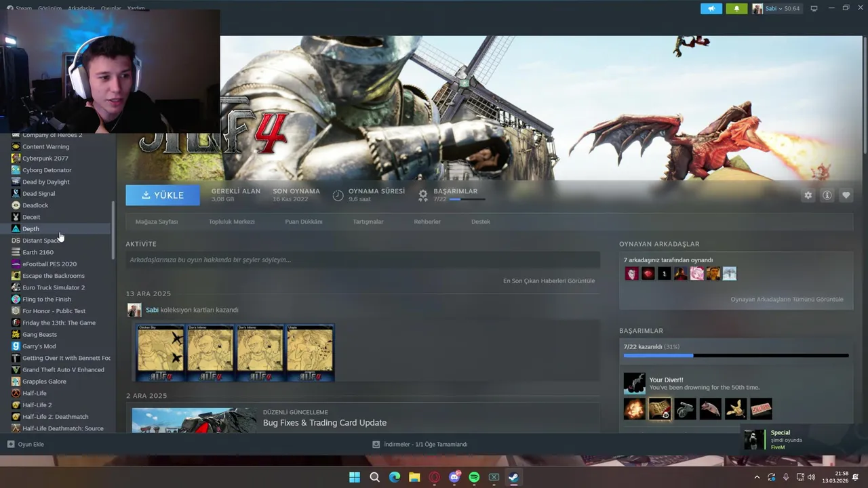This screenshot has height=488, width=868.
Task: Open Your Diver achievement icon
Action: coord(635,384)
